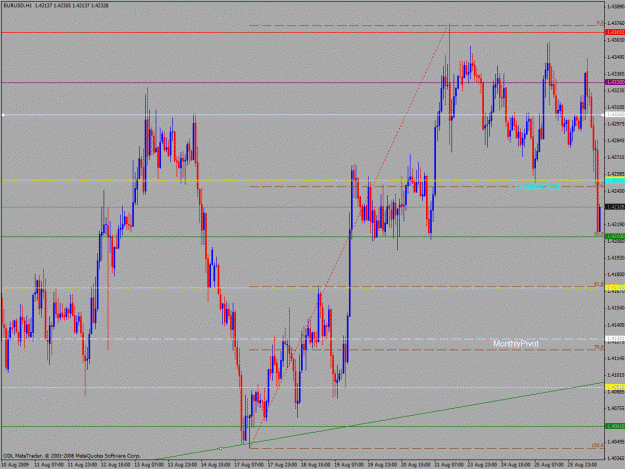Click the 25 Aug 07:00 time label
This screenshot has height=469, width=625.
(549, 465)
